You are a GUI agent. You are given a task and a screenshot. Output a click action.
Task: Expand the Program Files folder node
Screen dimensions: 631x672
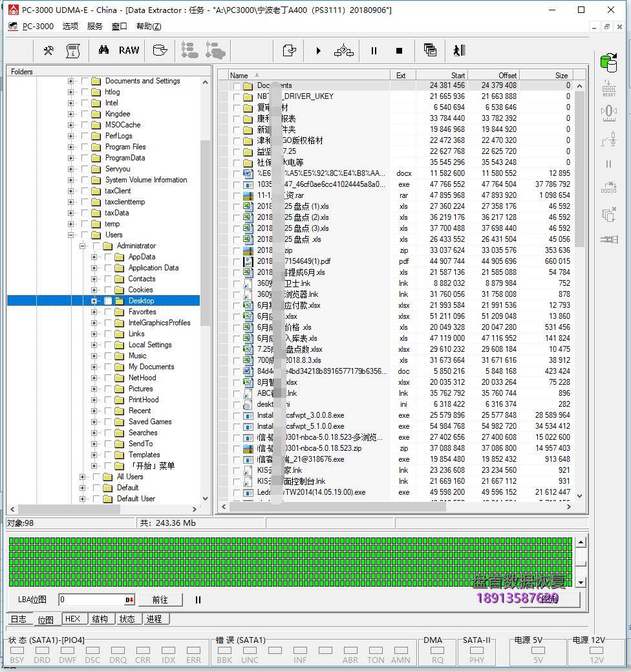point(70,147)
